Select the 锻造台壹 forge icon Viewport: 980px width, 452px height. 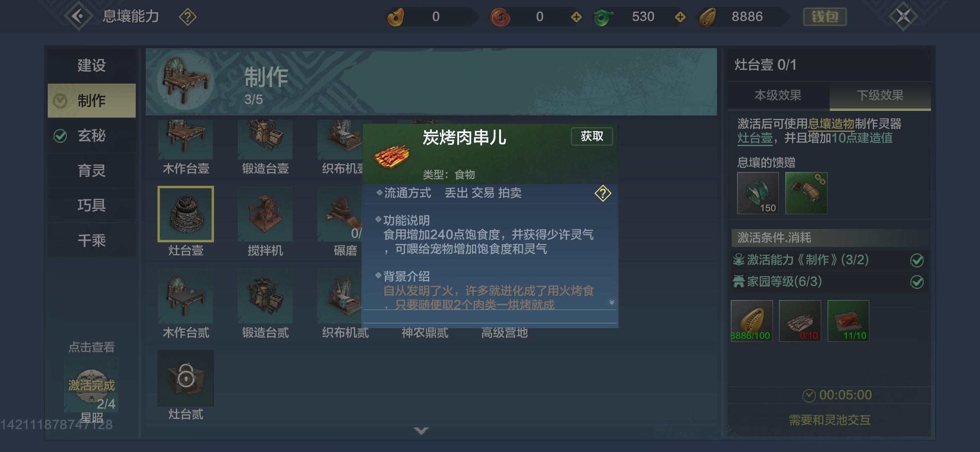point(265,139)
